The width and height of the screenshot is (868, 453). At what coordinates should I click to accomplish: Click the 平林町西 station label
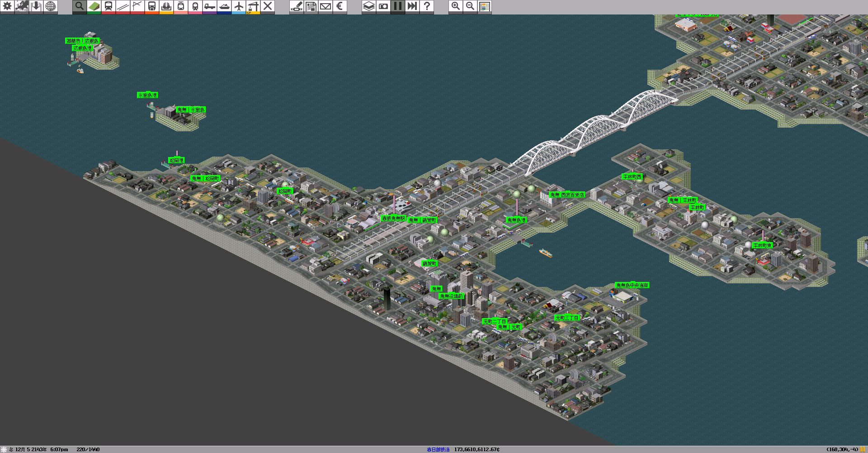pyautogui.click(x=632, y=176)
